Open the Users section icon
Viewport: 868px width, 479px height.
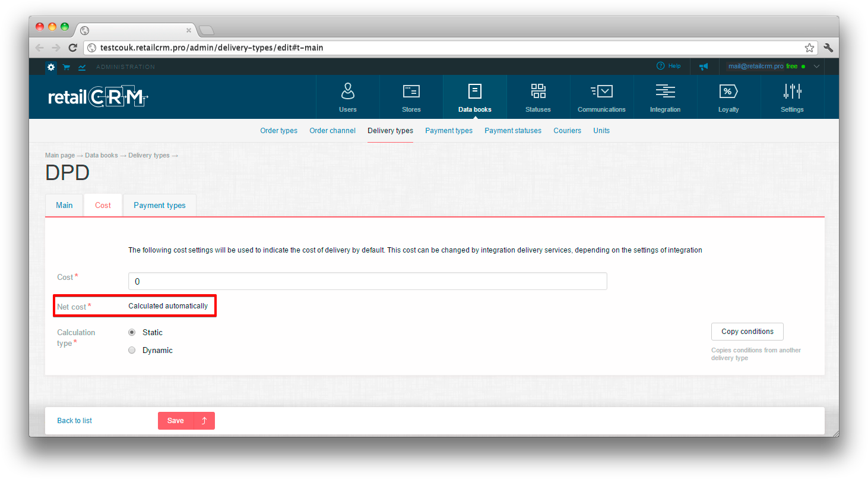click(348, 92)
